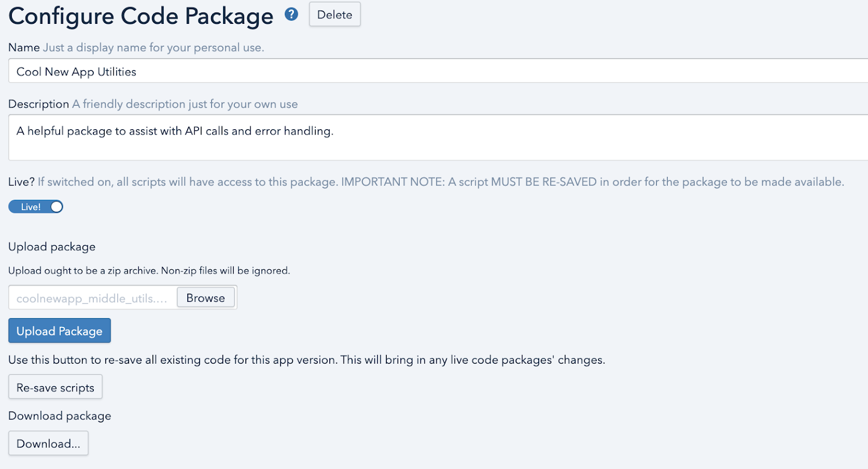The width and height of the screenshot is (868, 469).
Task: Click the zip archive upload hint text
Action: 149,271
